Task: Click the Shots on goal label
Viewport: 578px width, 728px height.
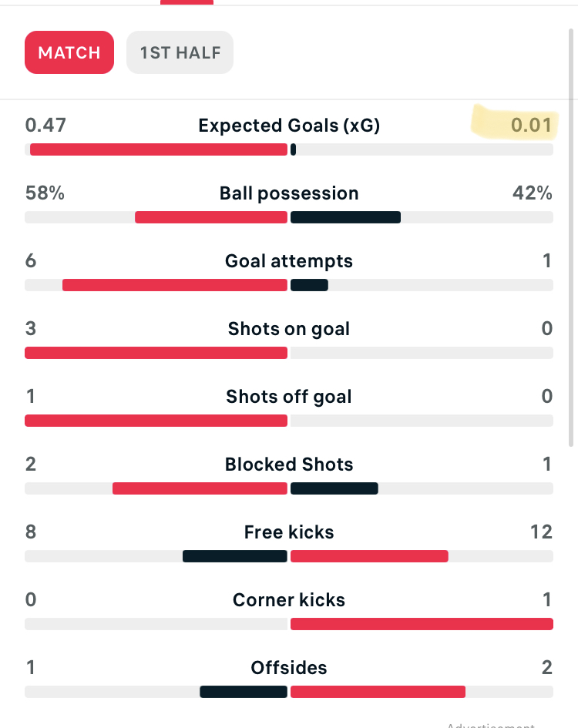Action: [x=289, y=329]
